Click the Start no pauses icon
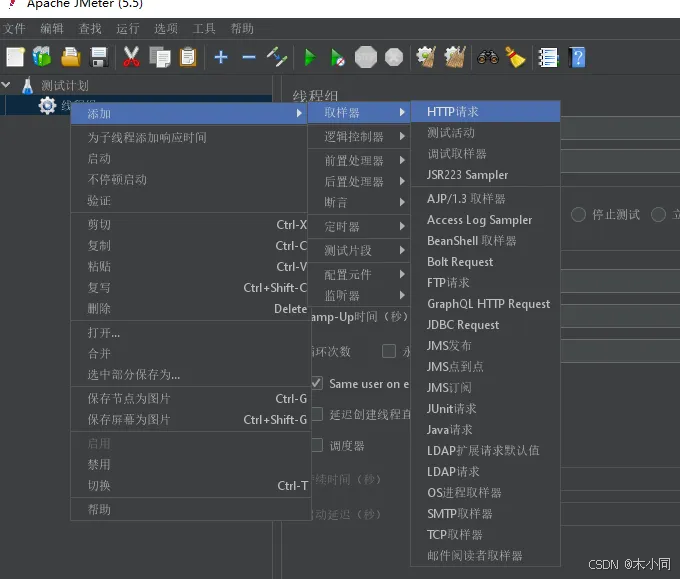Image resolution: width=680 pixels, height=579 pixels. coord(337,57)
